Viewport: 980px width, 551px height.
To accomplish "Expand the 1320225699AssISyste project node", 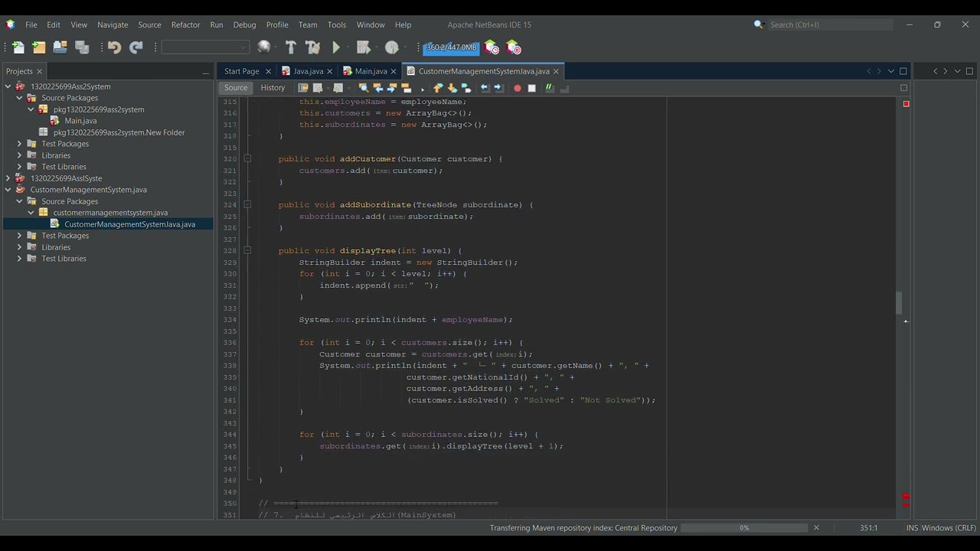I will (8, 178).
